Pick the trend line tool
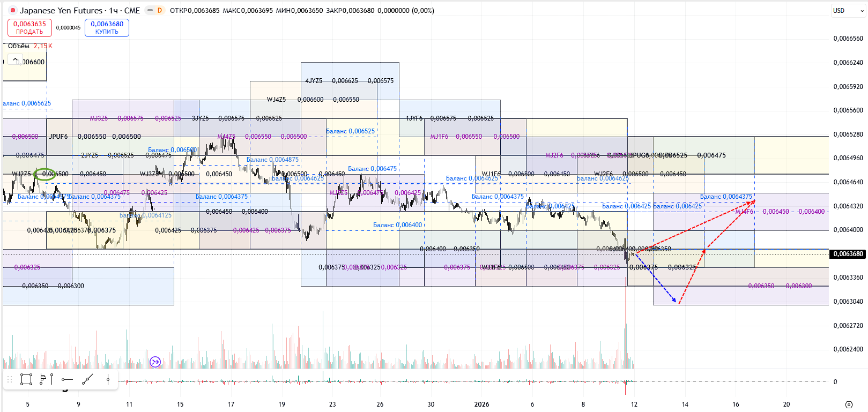868x412 pixels. 87,379
